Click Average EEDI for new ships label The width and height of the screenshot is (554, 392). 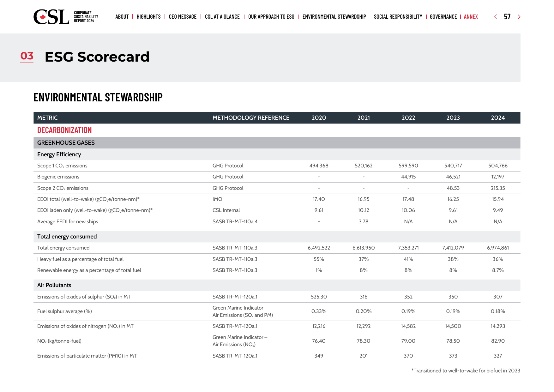(68, 222)
